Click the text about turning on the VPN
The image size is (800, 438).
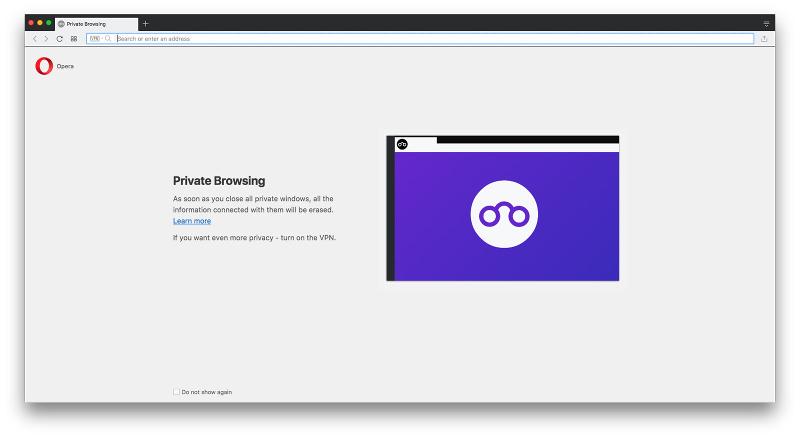coord(254,238)
